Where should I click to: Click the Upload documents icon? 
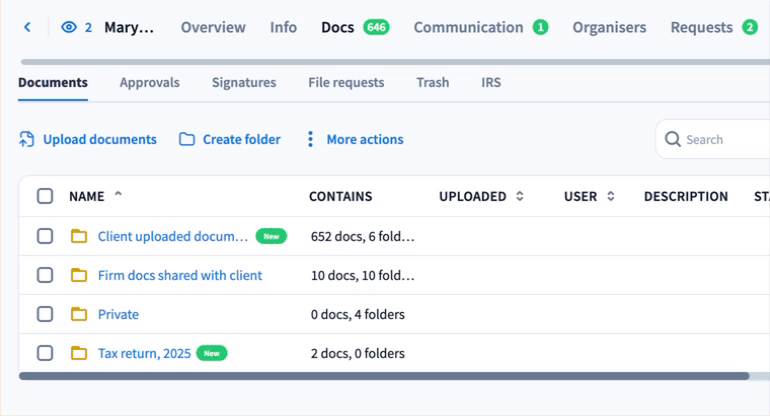coord(27,140)
